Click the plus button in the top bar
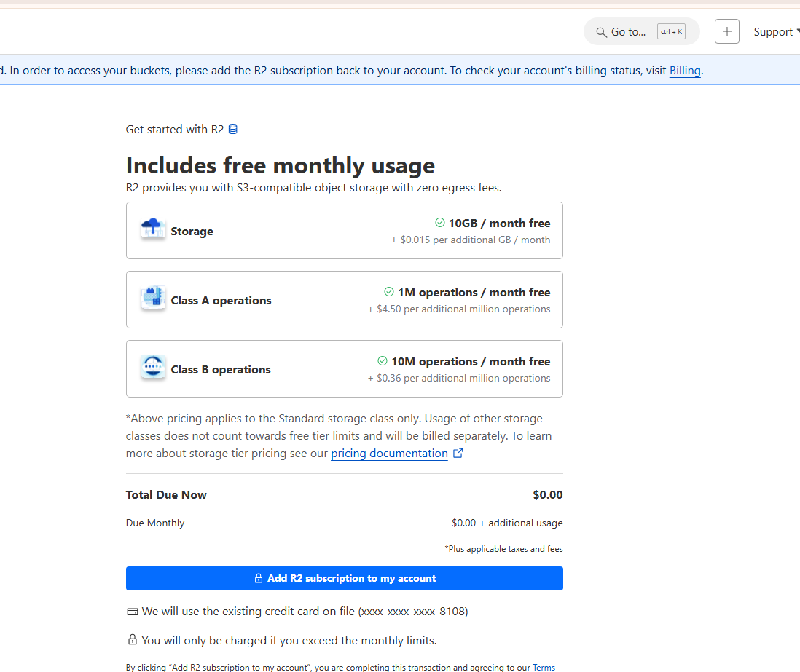This screenshot has width=800, height=672. [726, 31]
